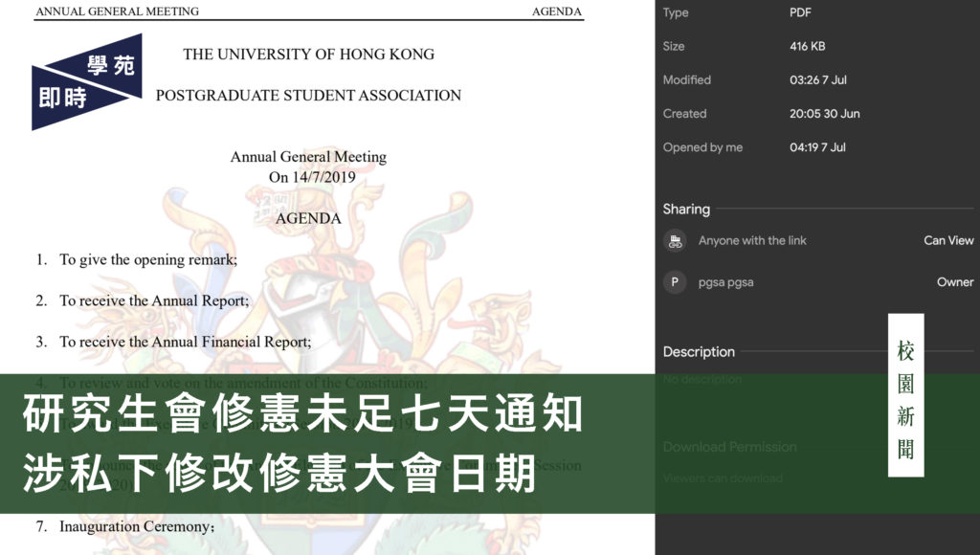Click the Modified time 03:26 7 Jul
Screen dimensions: 980x555
(817, 80)
